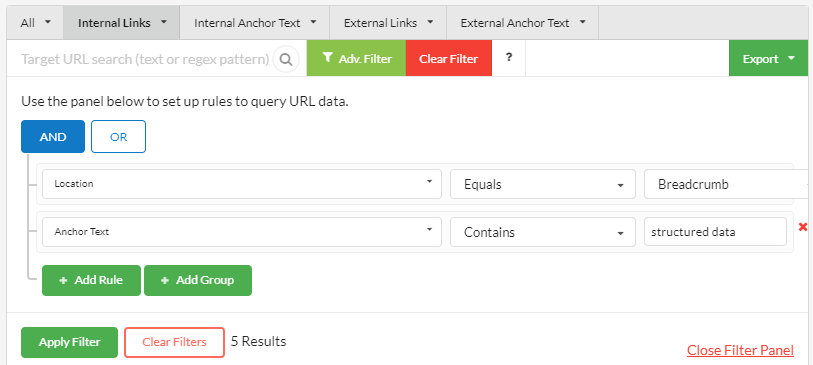Click the structured data text field
Viewport: 813px width, 365px height.
click(716, 232)
